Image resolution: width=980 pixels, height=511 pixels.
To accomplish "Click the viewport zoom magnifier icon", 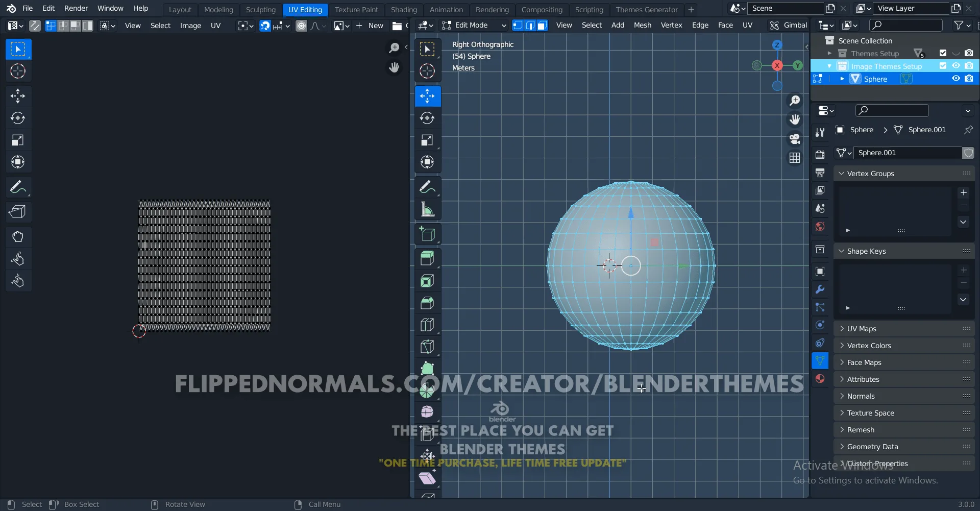I will [x=795, y=101].
